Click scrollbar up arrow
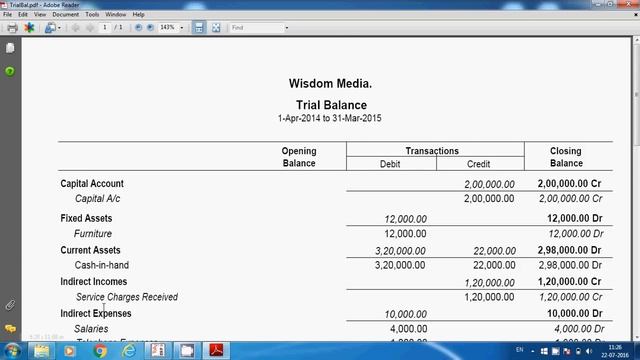The width and height of the screenshot is (640, 360). tap(636, 40)
